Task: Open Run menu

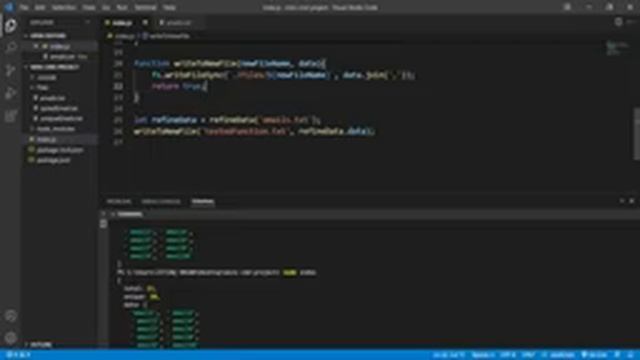Action: tap(122, 7)
